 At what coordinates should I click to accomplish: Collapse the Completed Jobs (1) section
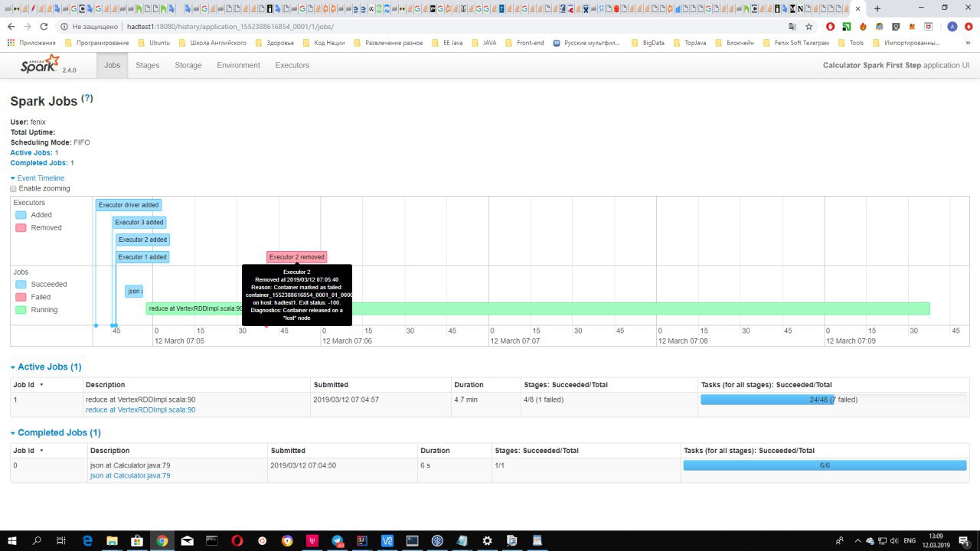(55, 432)
